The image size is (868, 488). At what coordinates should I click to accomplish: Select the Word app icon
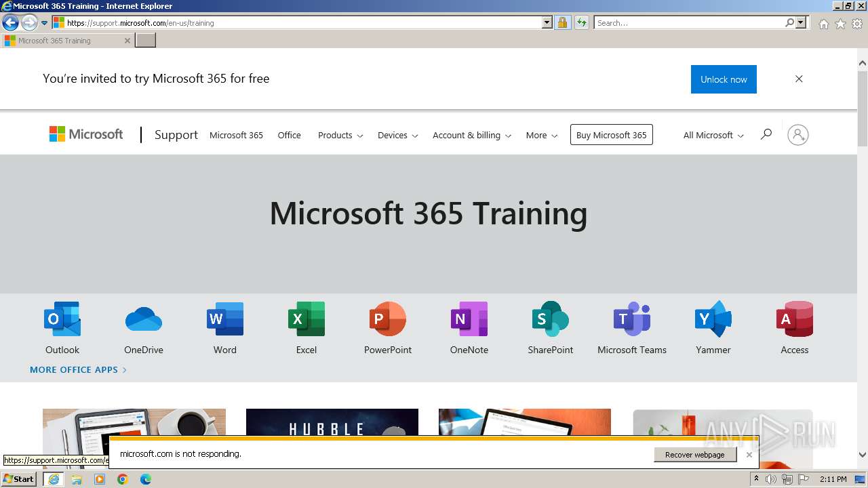point(225,319)
